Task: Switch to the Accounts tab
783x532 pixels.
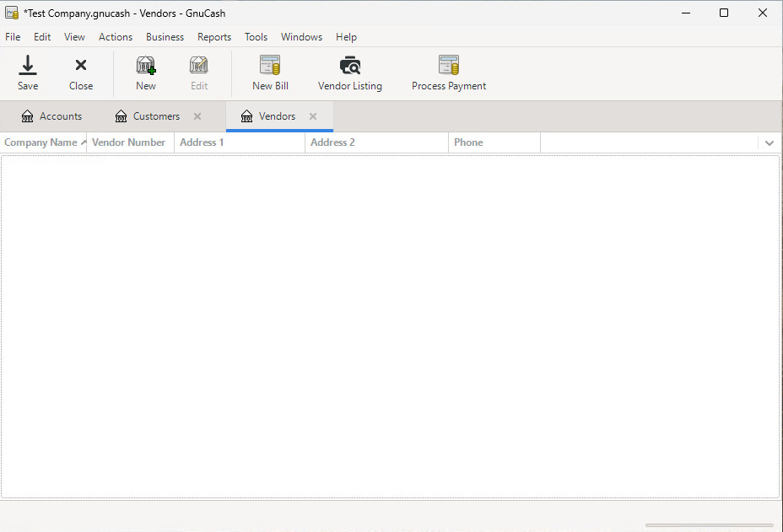Action: click(51, 116)
